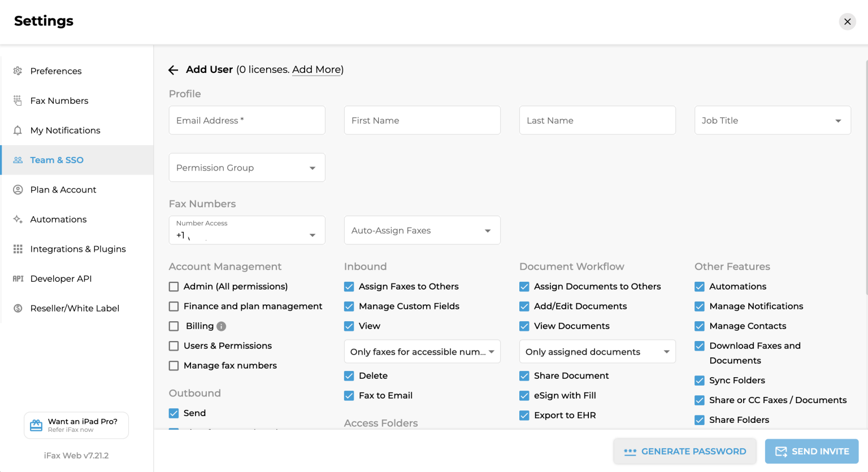Disable the Fax to Email permission
The height and width of the screenshot is (472, 868).
[x=349, y=395]
